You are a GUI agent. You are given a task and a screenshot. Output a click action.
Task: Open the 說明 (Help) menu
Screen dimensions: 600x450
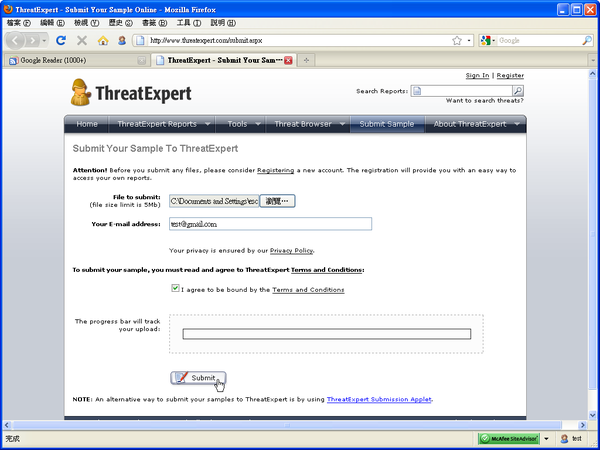[x=223, y=23]
